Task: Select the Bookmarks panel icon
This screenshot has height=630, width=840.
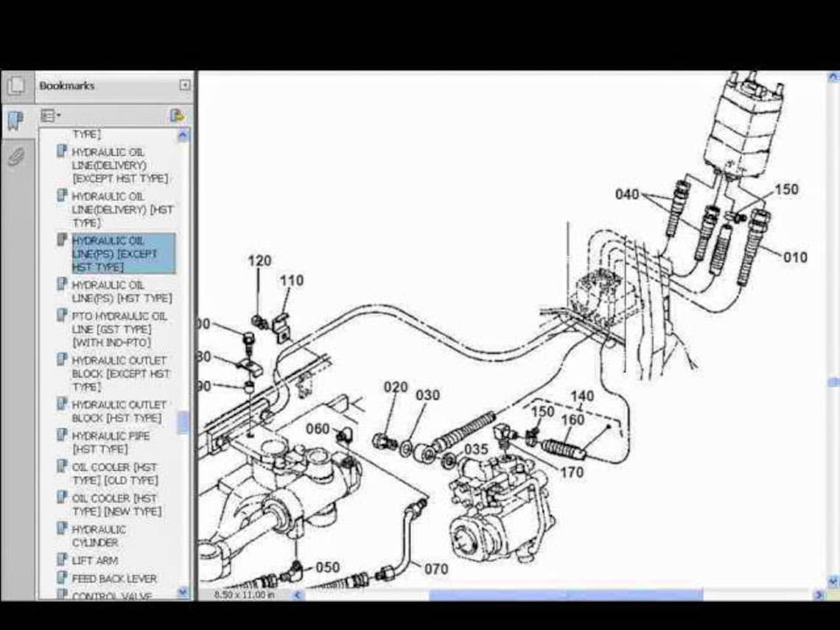Action: (15, 119)
